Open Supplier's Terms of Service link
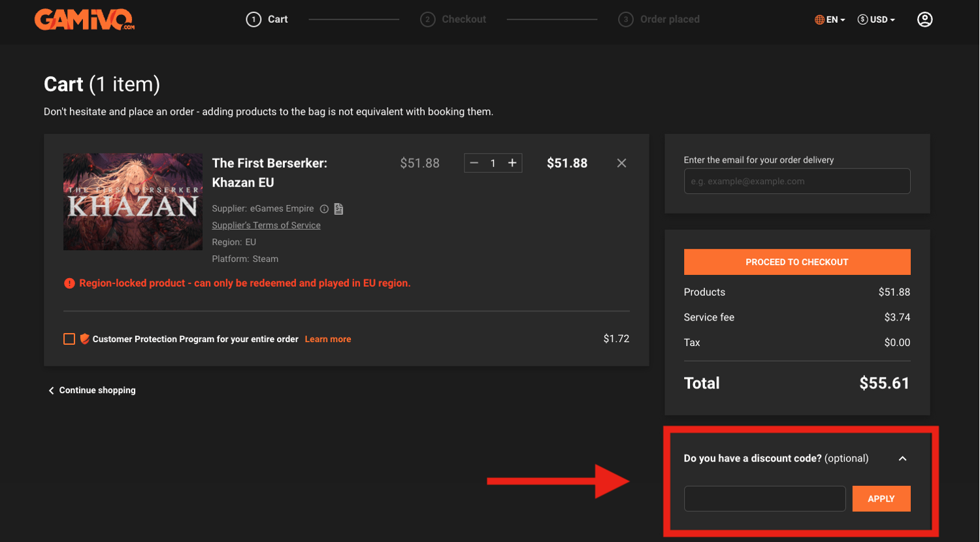This screenshot has width=980, height=542. (x=266, y=225)
